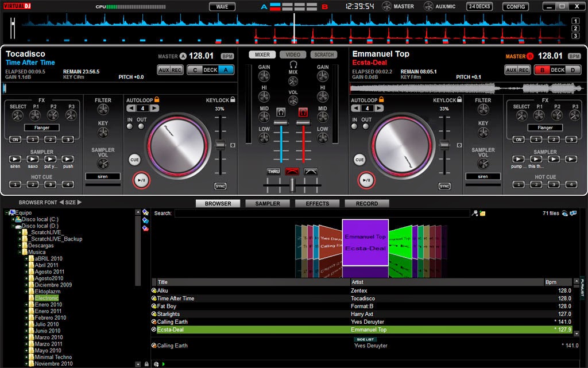Open the right deck siren sampler selector
The image size is (588, 368).
[x=483, y=176]
